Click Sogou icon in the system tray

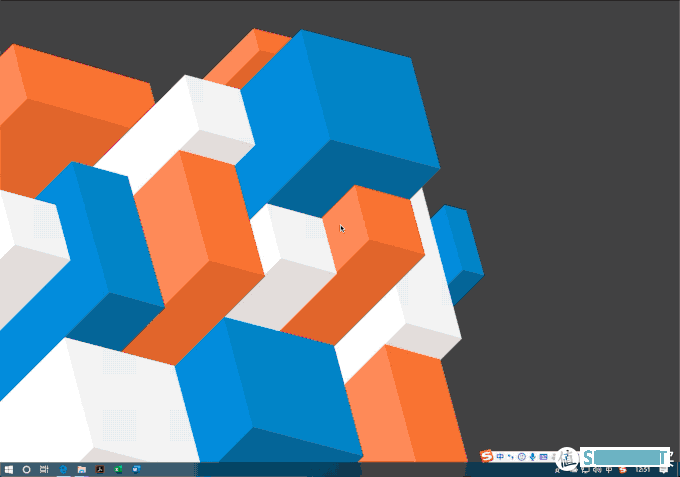[623, 470]
